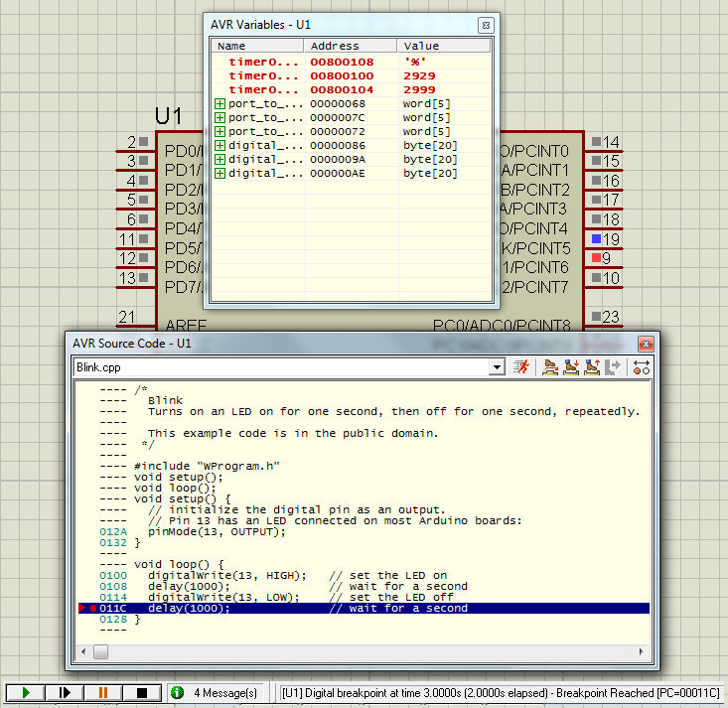Click the 4 Message(s) status indicator
The image size is (728, 708).
pos(217,692)
